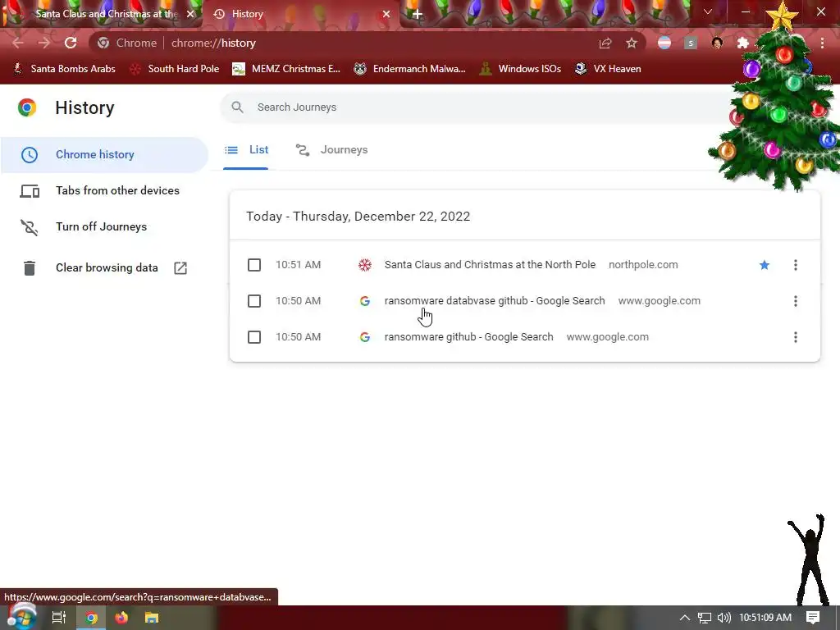
Task: Open the tab search dropdown chevron
Action: click(708, 11)
